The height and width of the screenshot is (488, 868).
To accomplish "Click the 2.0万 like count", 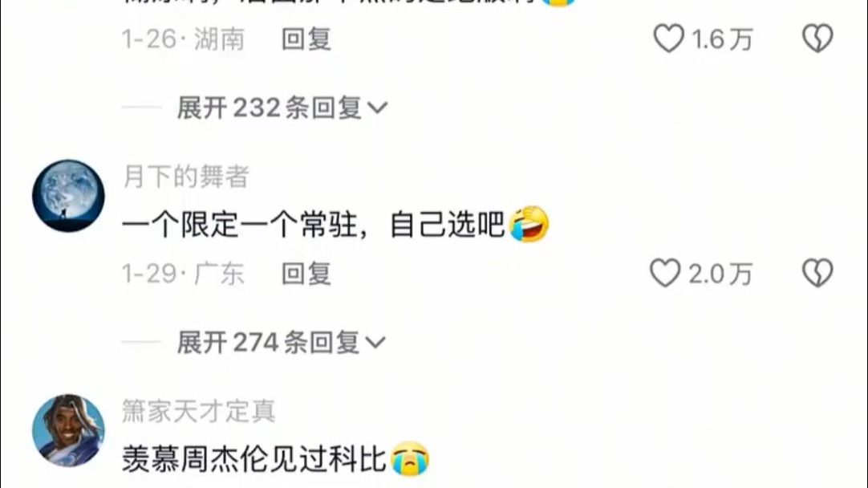I will 720,274.
